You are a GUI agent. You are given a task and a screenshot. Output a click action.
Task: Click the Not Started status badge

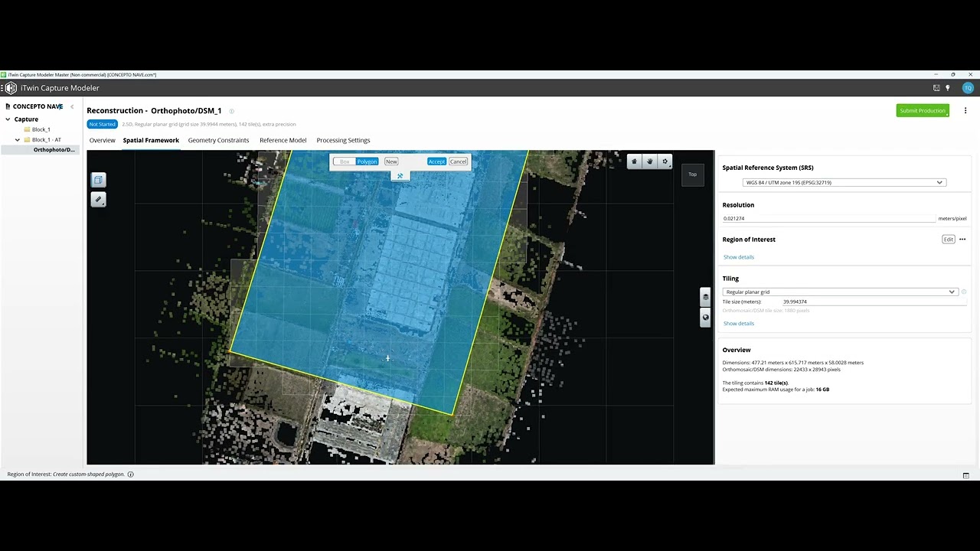pyautogui.click(x=102, y=124)
